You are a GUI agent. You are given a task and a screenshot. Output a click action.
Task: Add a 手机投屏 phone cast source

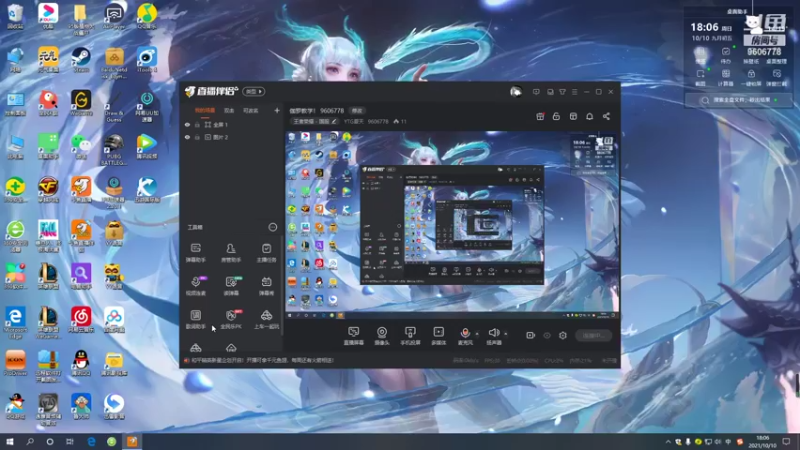(x=410, y=336)
